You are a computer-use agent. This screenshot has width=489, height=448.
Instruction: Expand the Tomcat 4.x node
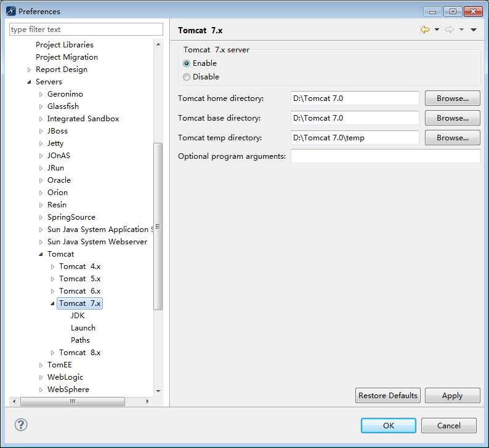[x=52, y=266]
